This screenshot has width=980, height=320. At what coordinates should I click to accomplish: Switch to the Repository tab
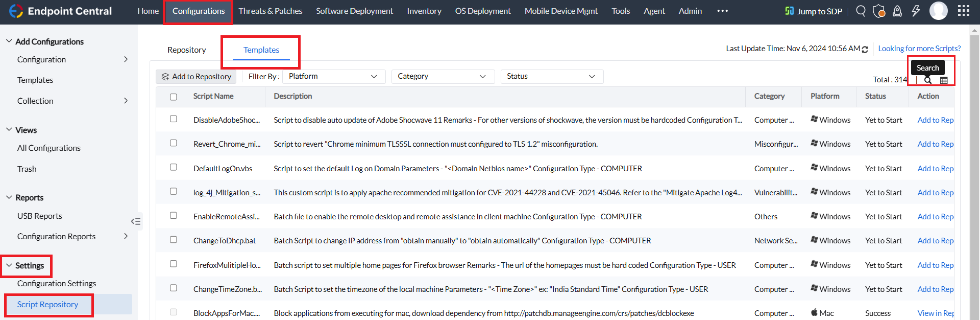coord(186,50)
